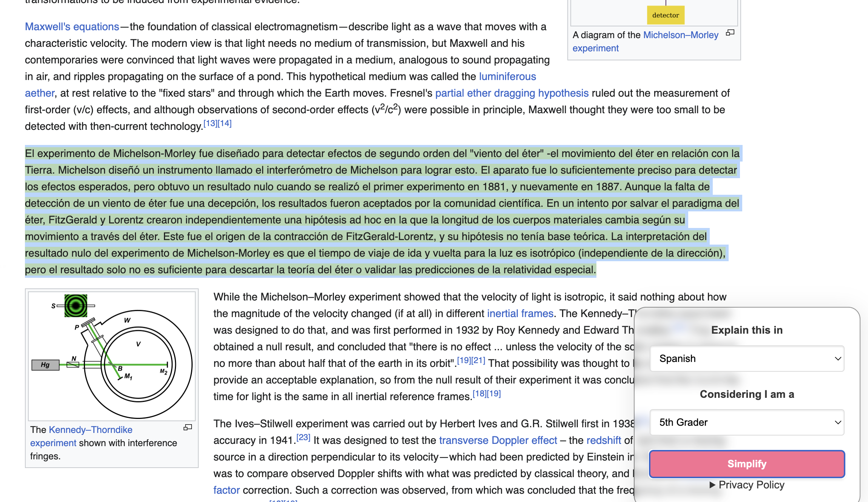Screen dimensions: 868x502
Task: Click enlarge icon on Kennedy–Thorndike figure caption
Action: click(x=188, y=427)
